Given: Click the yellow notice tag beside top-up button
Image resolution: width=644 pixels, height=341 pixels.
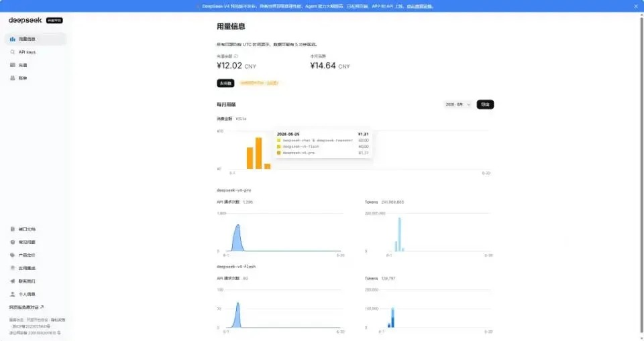Looking at the screenshot, I should (259, 83).
